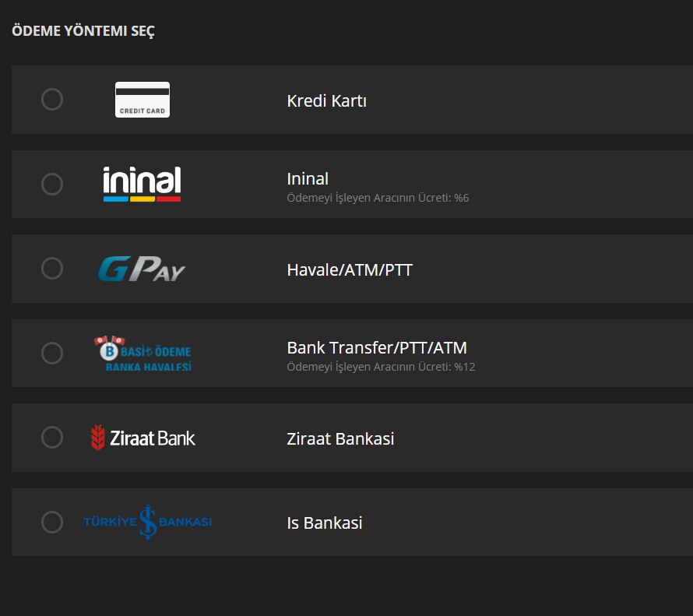Click the ÖDEME YÖNTEMI SEÇ heading
Screen dimensions: 693x616
pyautogui.click(x=83, y=31)
